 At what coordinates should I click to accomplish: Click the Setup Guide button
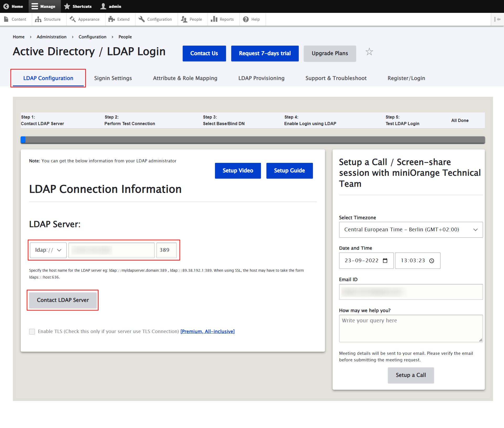click(x=290, y=171)
